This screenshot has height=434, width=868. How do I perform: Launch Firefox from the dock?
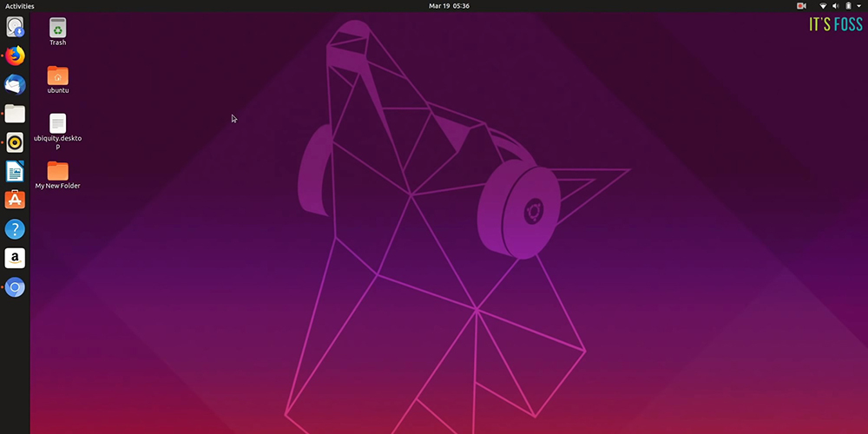(x=15, y=56)
